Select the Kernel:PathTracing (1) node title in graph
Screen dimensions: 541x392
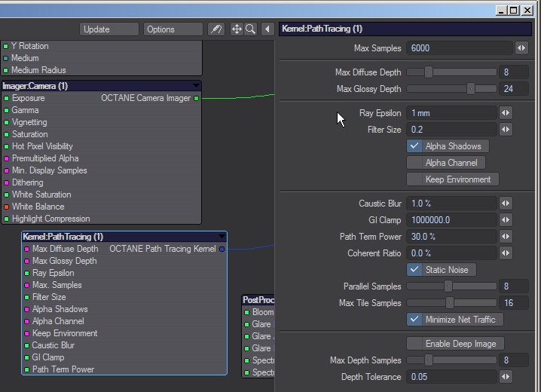click(x=63, y=237)
